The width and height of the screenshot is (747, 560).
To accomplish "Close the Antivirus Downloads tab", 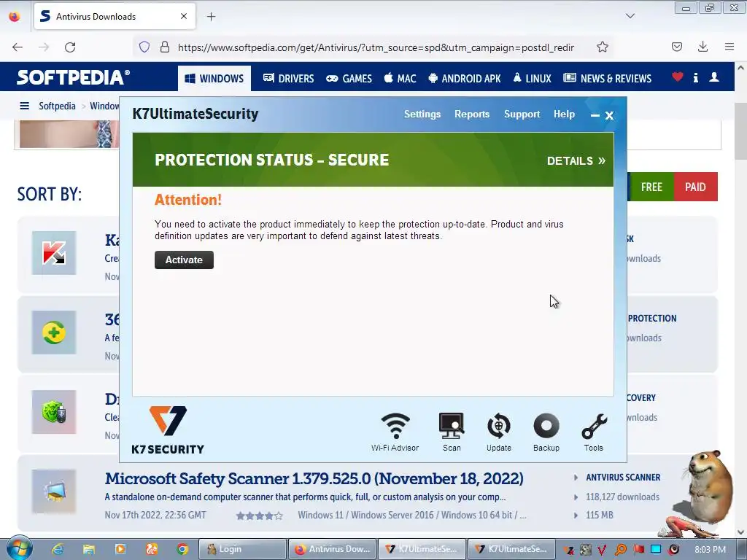I will (183, 16).
